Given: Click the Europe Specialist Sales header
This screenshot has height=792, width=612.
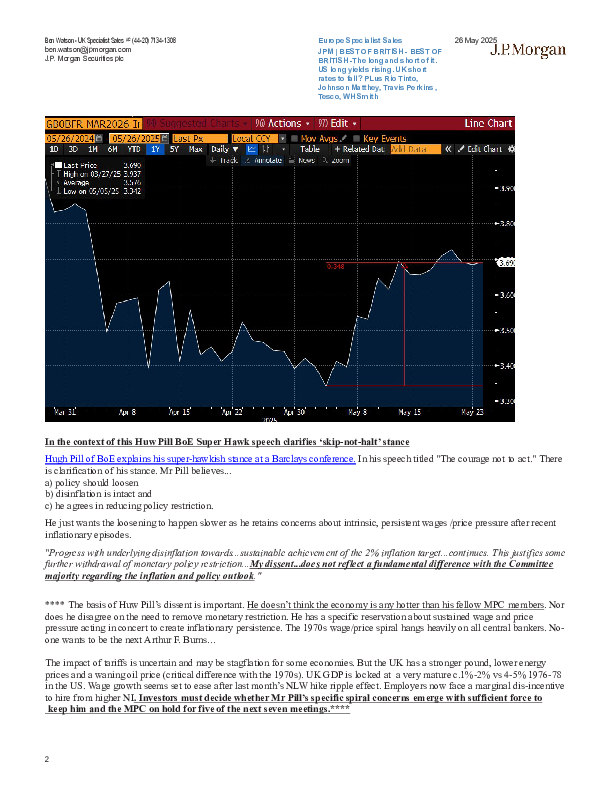Looking at the screenshot, I should 360,40.
